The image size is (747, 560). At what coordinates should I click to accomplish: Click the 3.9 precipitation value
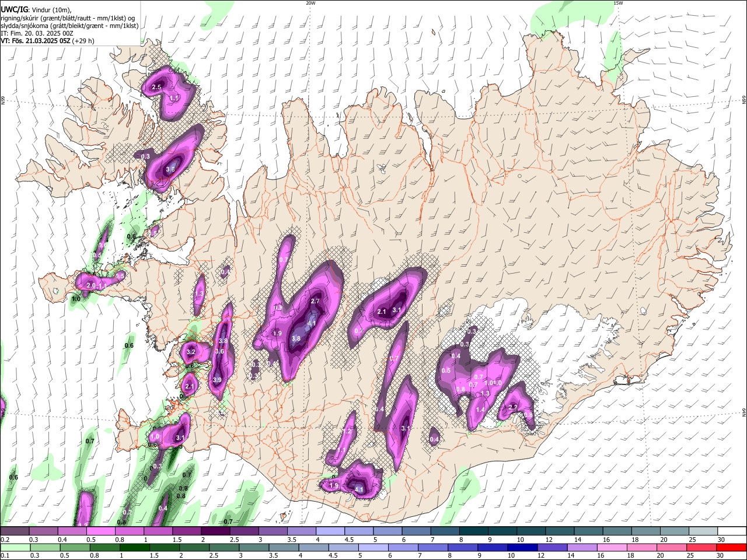217,380
